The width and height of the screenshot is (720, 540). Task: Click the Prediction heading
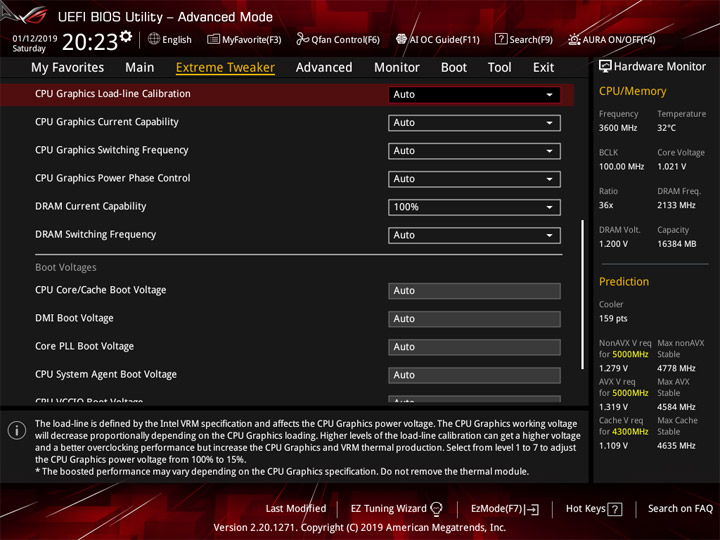point(624,281)
